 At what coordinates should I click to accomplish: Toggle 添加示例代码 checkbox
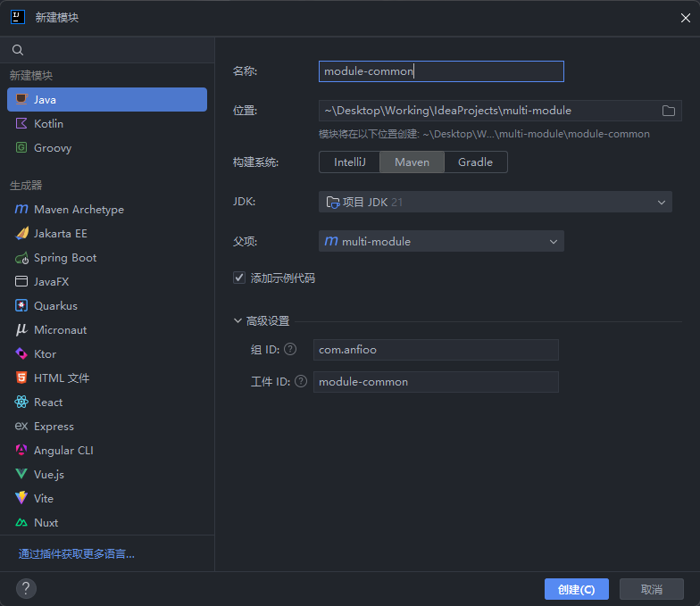click(x=239, y=278)
